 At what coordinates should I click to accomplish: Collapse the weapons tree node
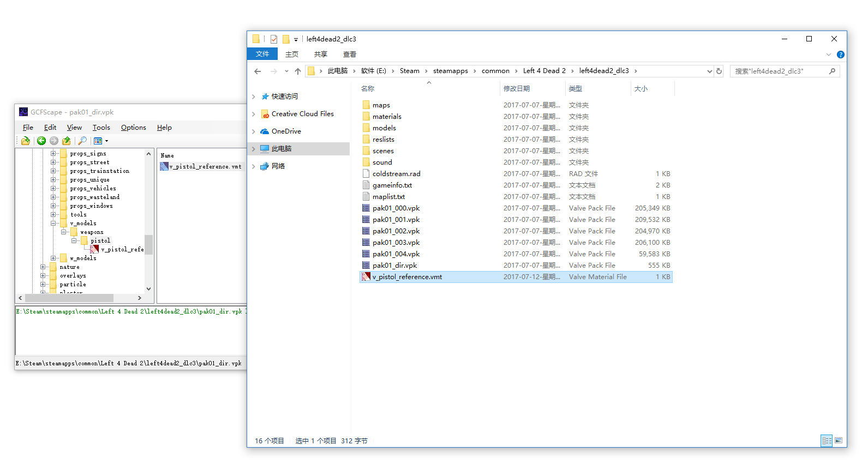[x=64, y=232]
